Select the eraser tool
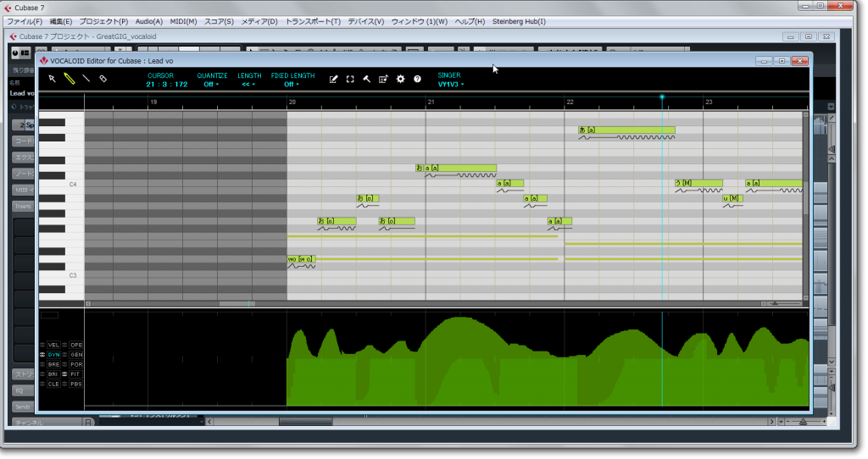868x459 pixels. pyautogui.click(x=103, y=79)
